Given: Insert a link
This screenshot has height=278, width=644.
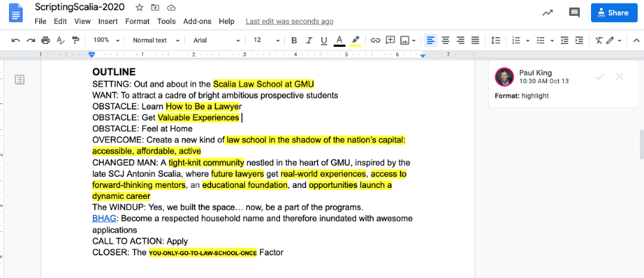Looking at the screenshot, I should (375, 40).
